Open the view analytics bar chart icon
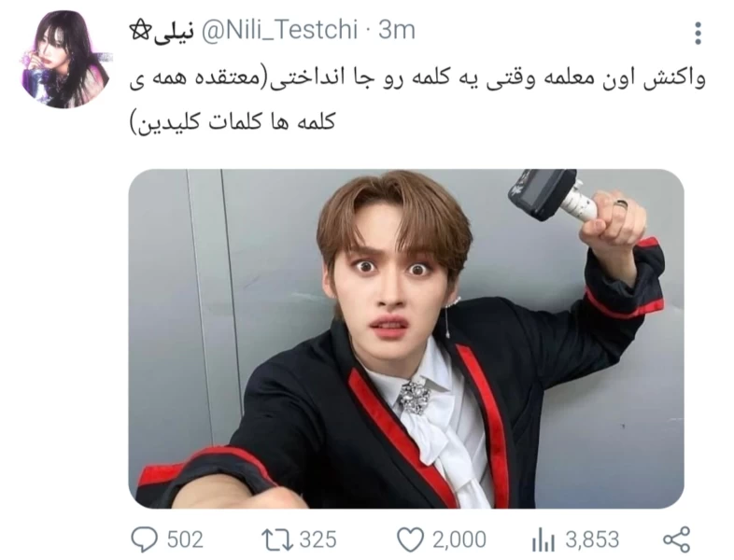Viewport: 734px width, 560px height. [x=543, y=539]
